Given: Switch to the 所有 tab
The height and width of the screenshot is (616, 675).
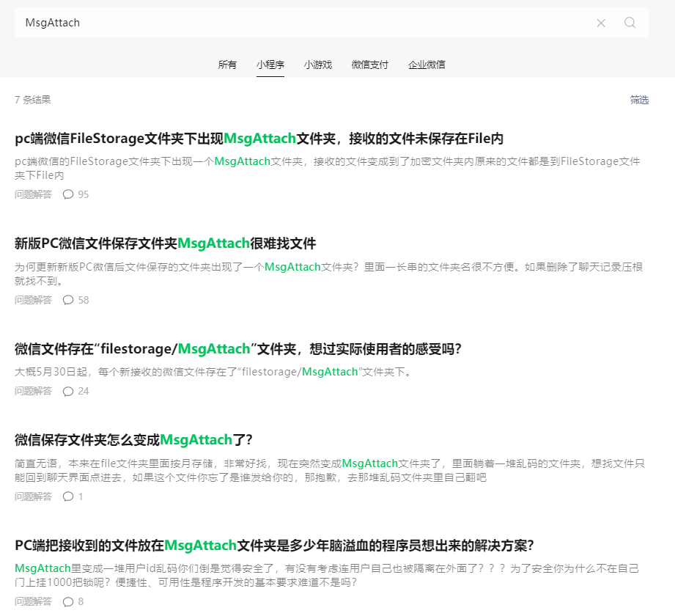Looking at the screenshot, I should pyautogui.click(x=227, y=65).
